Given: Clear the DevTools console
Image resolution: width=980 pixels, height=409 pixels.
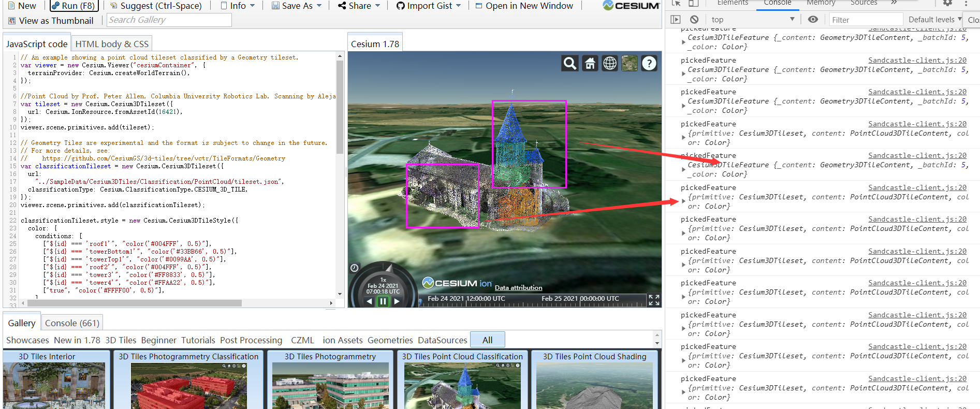Looking at the screenshot, I should tap(694, 19).
